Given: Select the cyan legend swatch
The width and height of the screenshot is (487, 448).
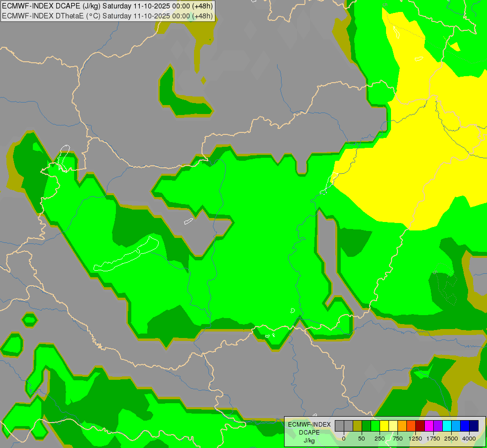Looking at the screenshot, I should pyautogui.click(x=447, y=426).
